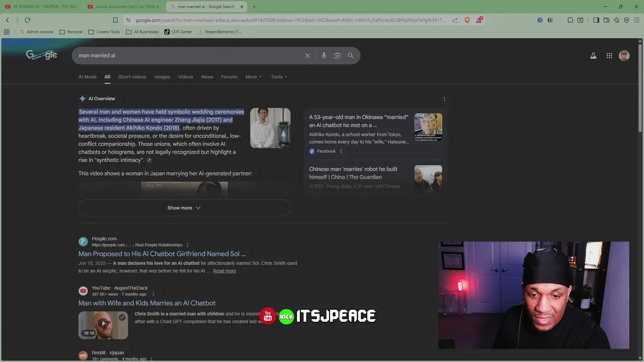This screenshot has height=362, width=644.
Task: Go back to the previous page
Action: point(7,20)
